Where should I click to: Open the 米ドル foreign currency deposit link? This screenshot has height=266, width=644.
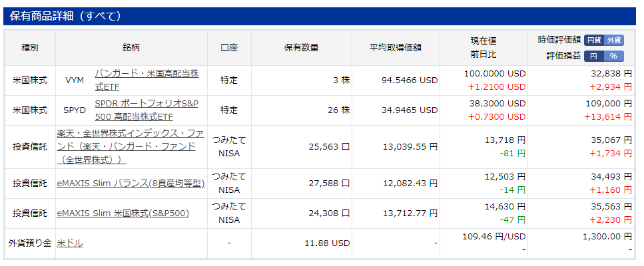(x=69, y=243)
